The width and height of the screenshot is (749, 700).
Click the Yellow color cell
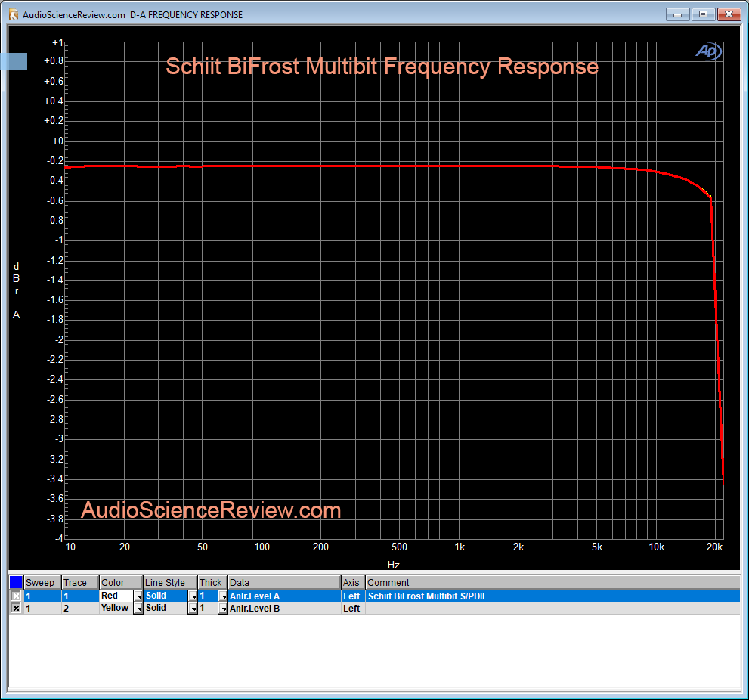click(x=116, y=608)
